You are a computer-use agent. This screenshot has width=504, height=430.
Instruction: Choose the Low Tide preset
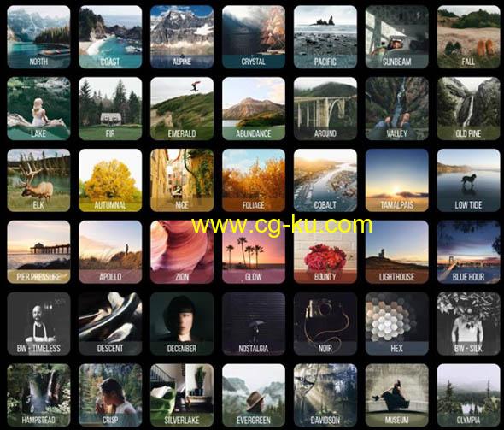(469, 180)
